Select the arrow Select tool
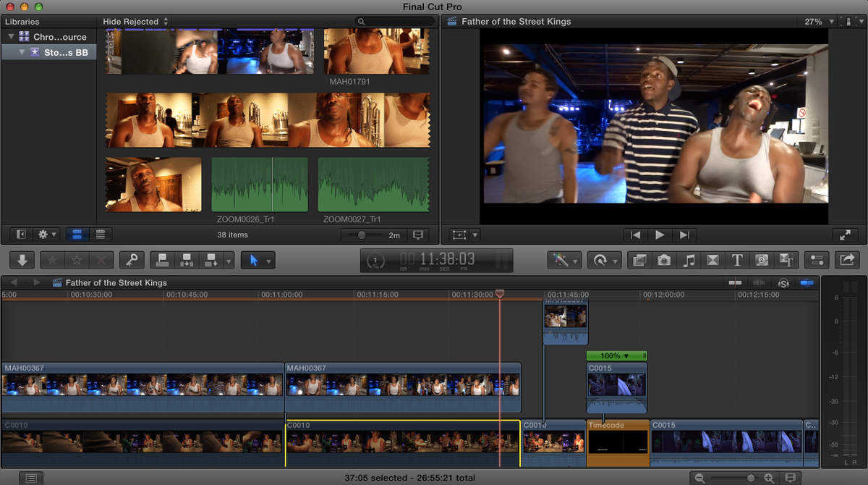 pyautogui.click(x=254, y=261)
